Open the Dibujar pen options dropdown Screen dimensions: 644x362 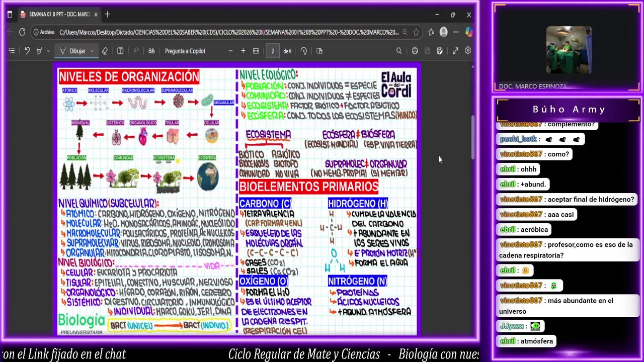92,51
